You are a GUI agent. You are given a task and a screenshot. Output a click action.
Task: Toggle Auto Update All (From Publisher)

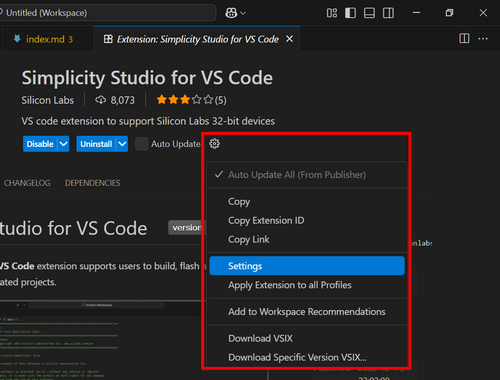[307, 175]
